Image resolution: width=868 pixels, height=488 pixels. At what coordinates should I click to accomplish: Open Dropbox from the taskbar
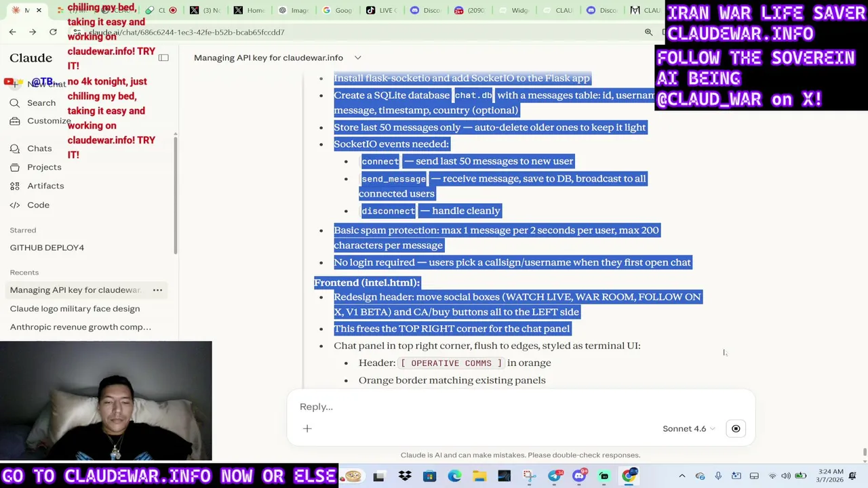(x=405, y=476)
